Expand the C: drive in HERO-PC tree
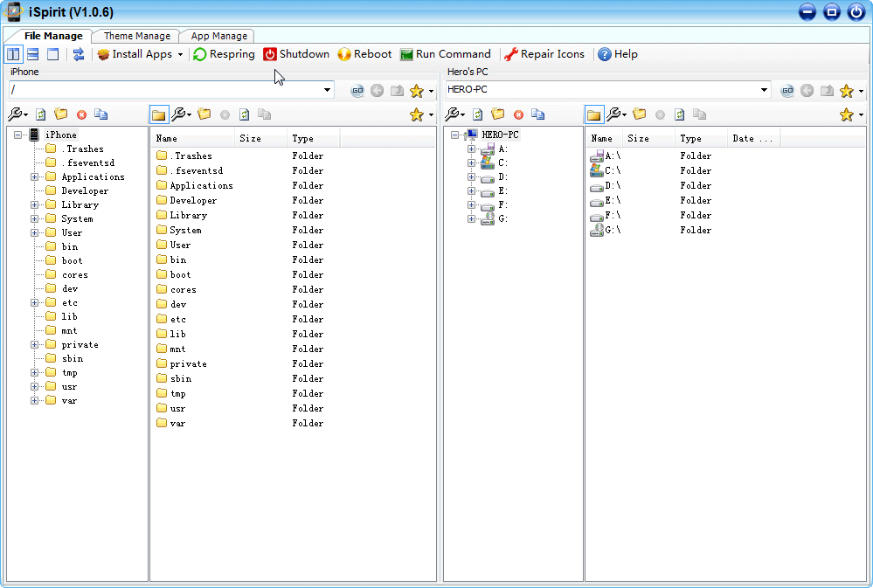The image size is (873, 588). [x=472, y=163]
